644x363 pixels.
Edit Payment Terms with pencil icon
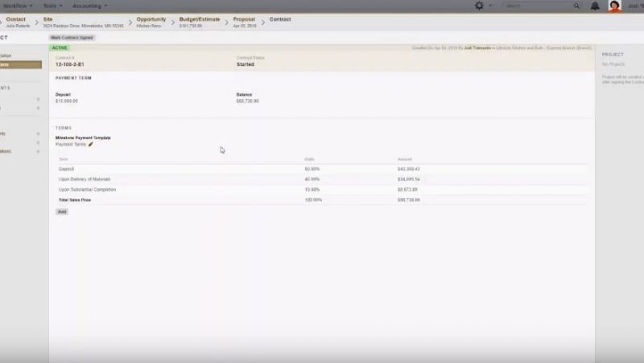click(x=91, y=144)
